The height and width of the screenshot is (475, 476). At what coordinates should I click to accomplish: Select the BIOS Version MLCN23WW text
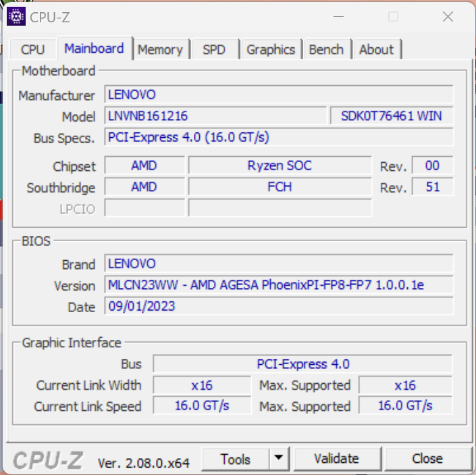(x=279, y=284)
